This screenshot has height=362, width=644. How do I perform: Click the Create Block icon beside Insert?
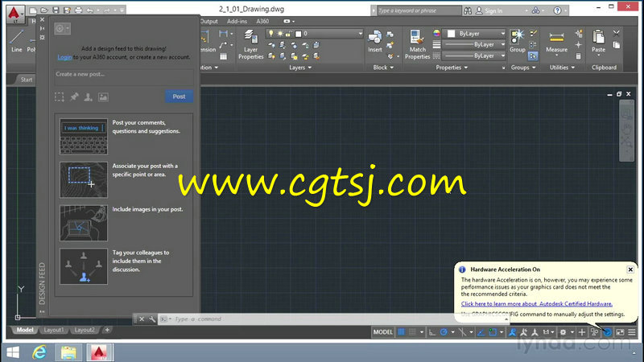(390, 34)
